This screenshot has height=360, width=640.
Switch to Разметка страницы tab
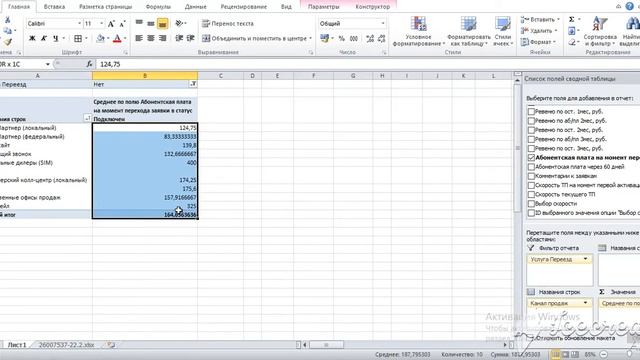coord(105,7)
